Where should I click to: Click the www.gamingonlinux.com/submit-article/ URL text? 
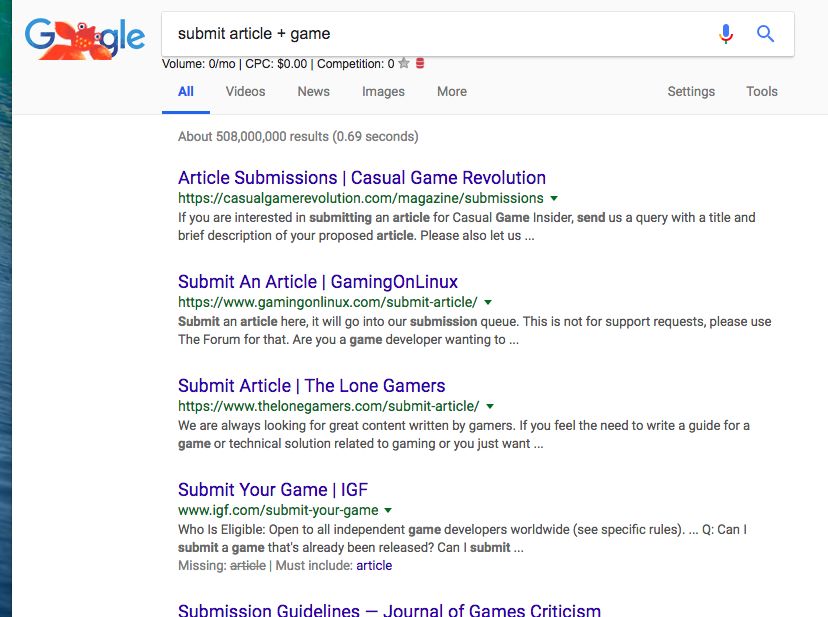327,303
